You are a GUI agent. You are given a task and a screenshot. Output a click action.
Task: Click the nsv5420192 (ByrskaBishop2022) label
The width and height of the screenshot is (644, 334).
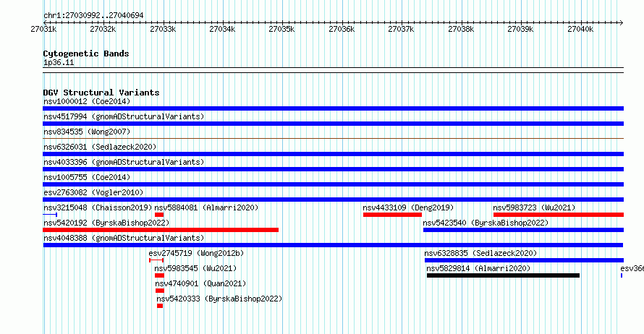tap(106, 223)
